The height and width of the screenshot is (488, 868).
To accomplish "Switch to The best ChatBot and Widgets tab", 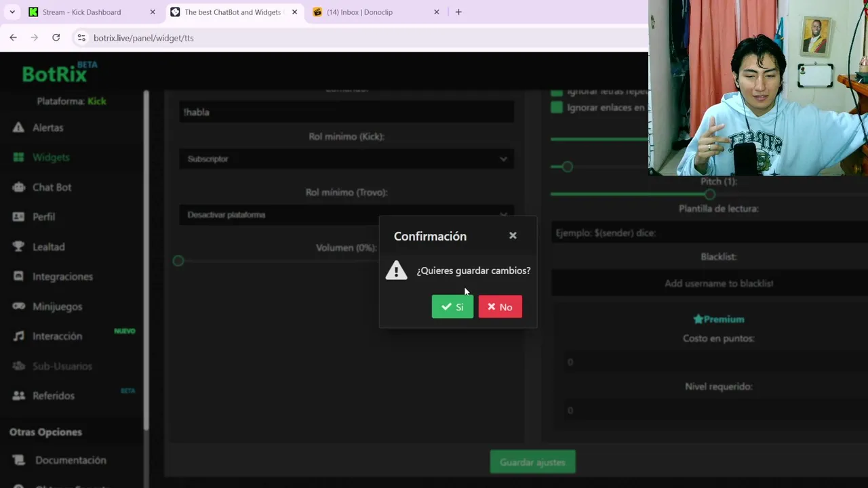I will coord(233,12).
